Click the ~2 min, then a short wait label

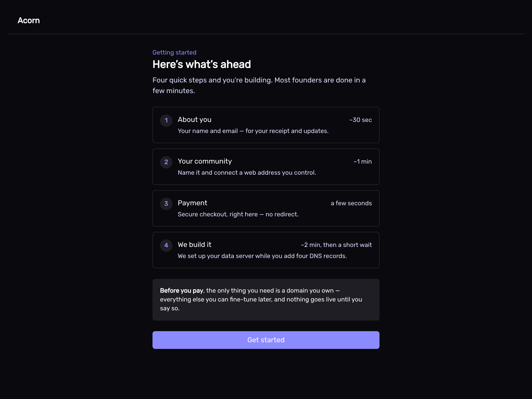(x=336, y=245)
